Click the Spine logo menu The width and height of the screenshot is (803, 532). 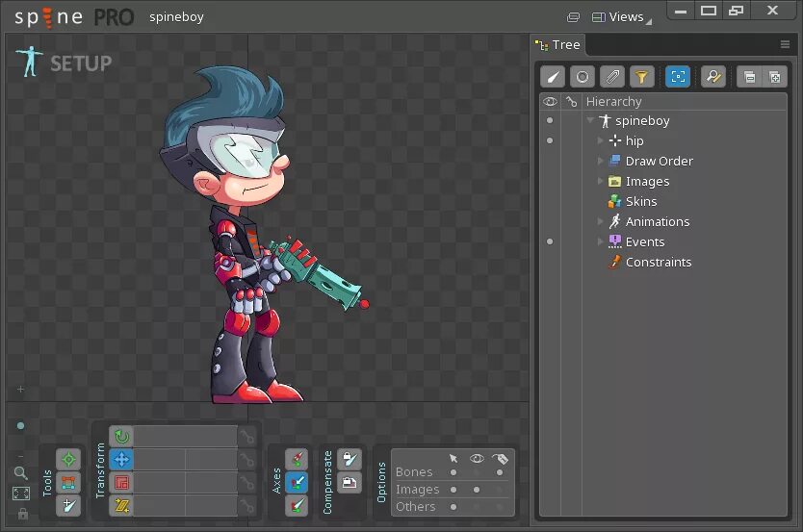(49, 17)
